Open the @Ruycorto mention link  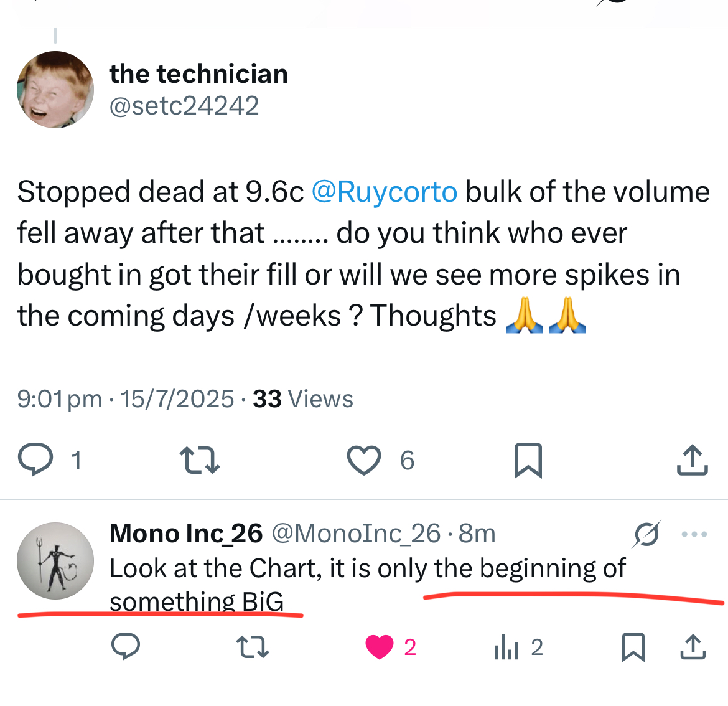point(384,192)
